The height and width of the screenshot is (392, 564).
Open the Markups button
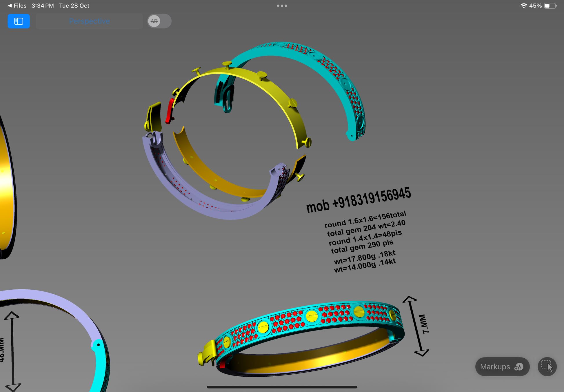pos(502,367)
